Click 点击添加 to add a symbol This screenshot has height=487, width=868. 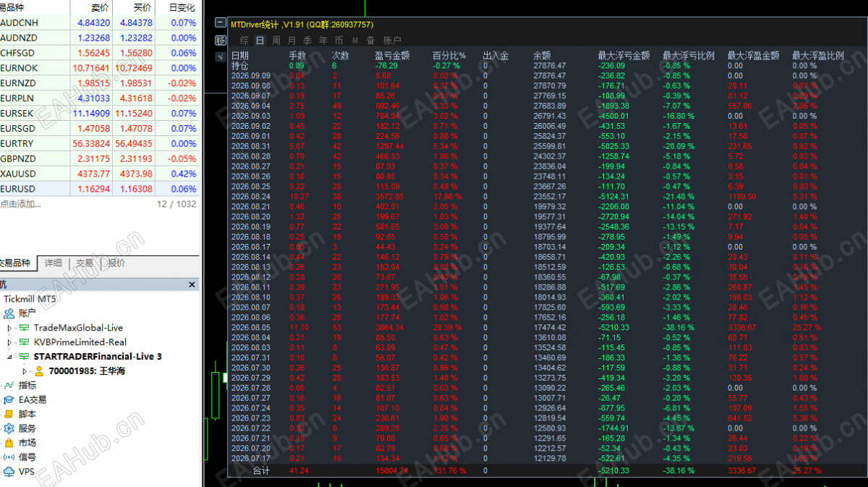[x=21, y=204]
